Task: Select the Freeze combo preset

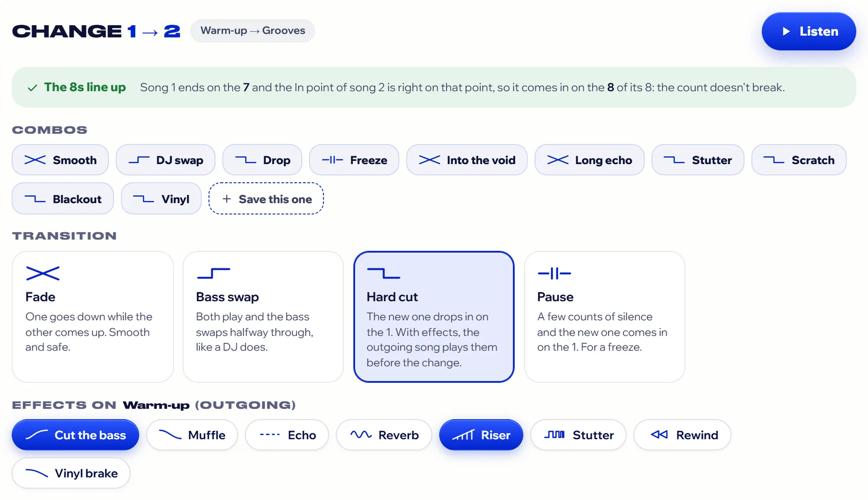Action: pyautogui.click(x=354, y=160)
